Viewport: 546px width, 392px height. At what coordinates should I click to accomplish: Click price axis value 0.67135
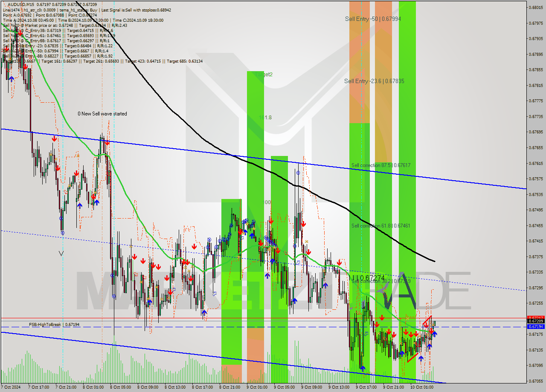pyautogui.click(x=536, y=350)
